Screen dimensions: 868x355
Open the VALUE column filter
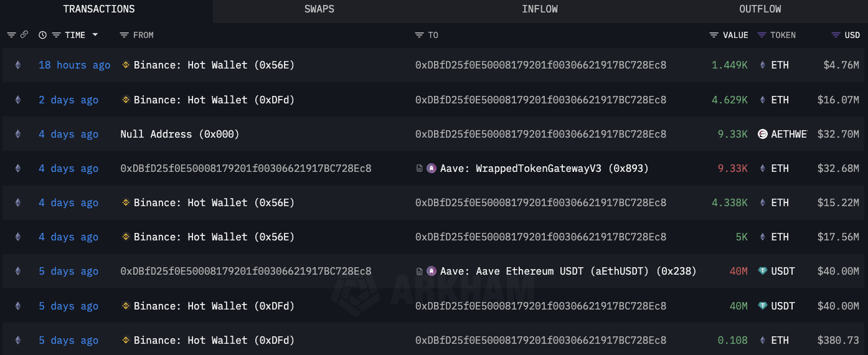714,35
